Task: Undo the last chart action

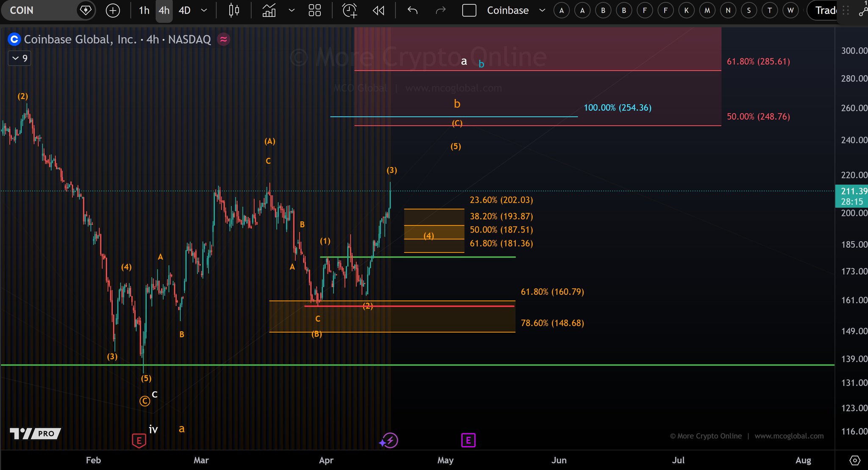Action: (412, 11)
